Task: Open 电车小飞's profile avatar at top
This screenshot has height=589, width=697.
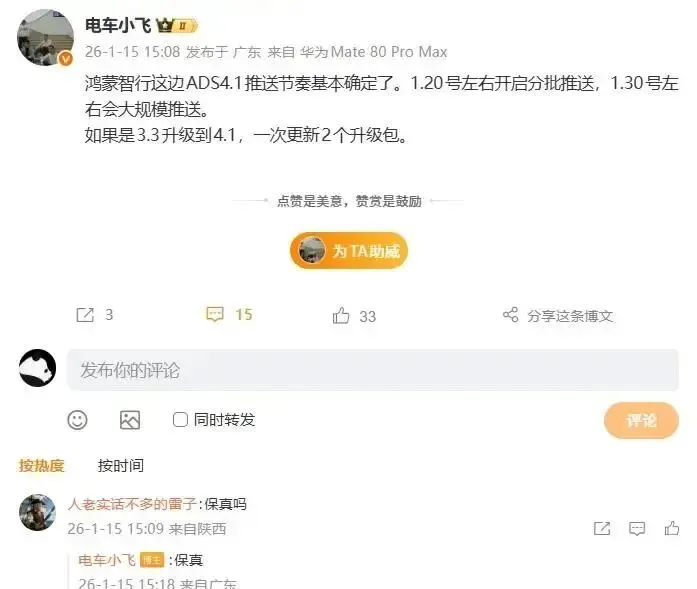Action: (45, 37)
